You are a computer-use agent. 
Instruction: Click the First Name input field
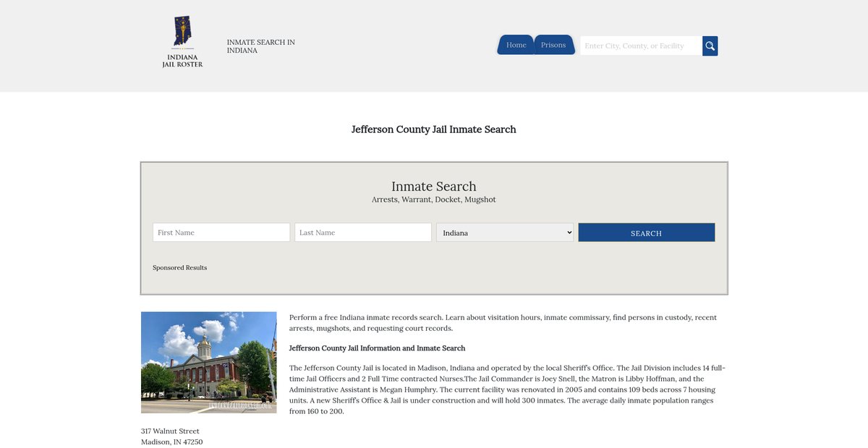[221, 233]
